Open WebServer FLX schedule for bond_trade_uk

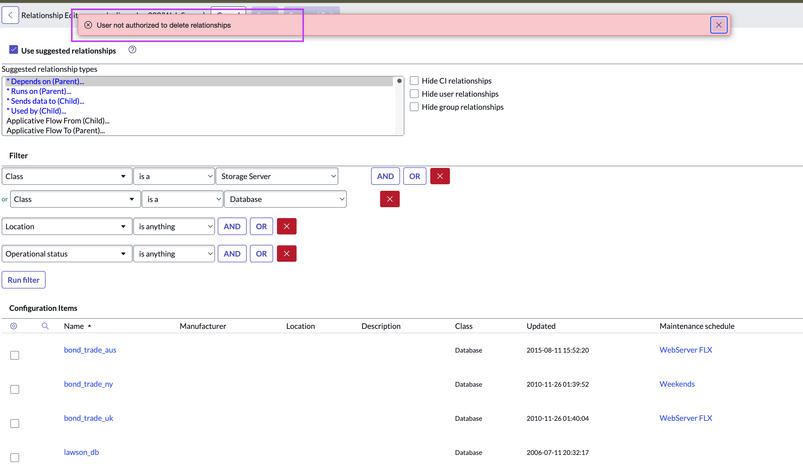[686, 418]
